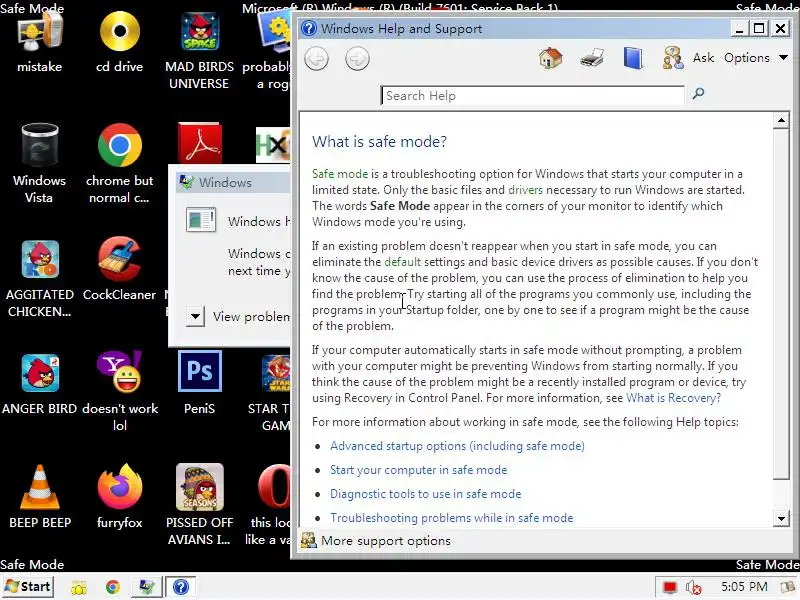800x600 pixels.
Task: Open the mistake desktop icon
Action: tap(40, 43)
